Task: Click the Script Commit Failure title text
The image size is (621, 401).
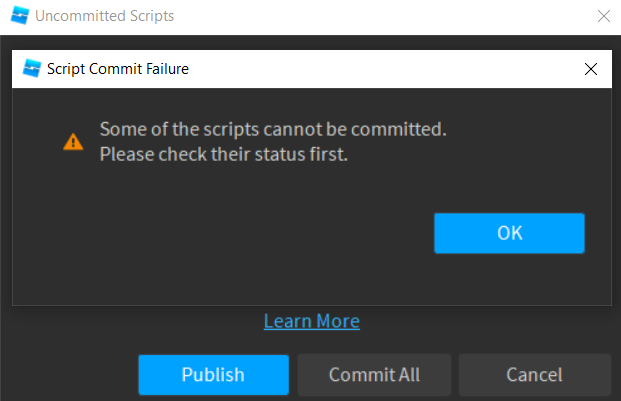Action: pyautogui.click(x=119, y=69)
